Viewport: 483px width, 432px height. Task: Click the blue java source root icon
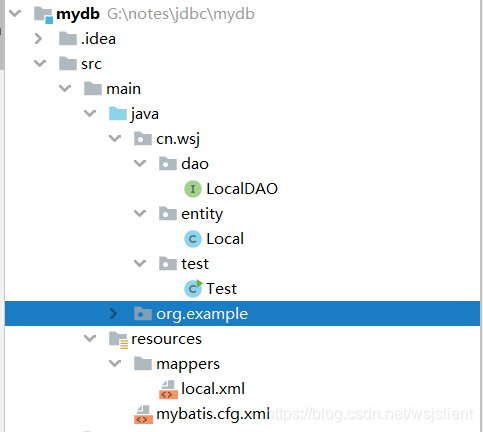(x=118, y=113)
